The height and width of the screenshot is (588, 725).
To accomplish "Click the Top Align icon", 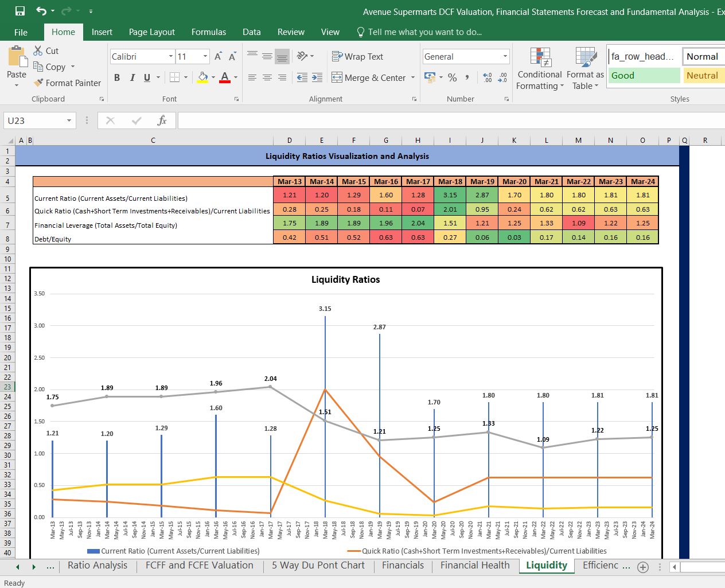I will coord(252,56).
